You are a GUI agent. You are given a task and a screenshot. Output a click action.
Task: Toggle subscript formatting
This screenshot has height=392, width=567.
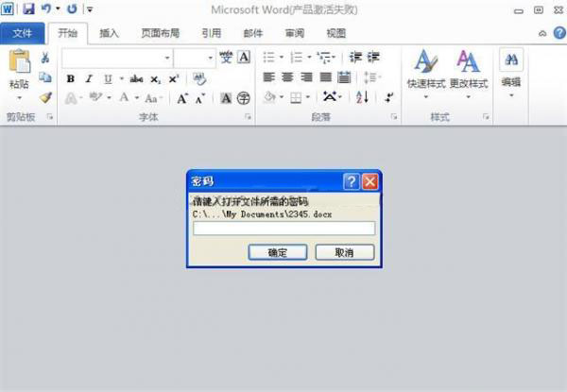pos(156,79)
